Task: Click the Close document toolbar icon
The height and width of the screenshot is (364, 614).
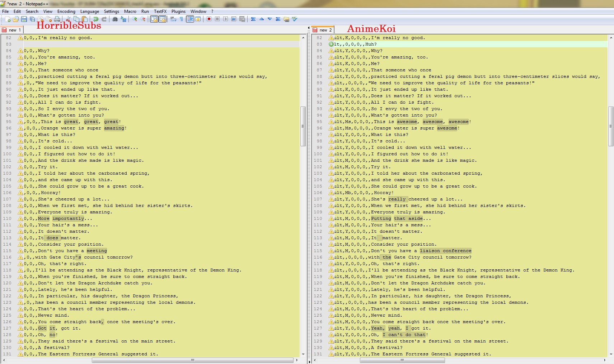Action: [41, 19]
